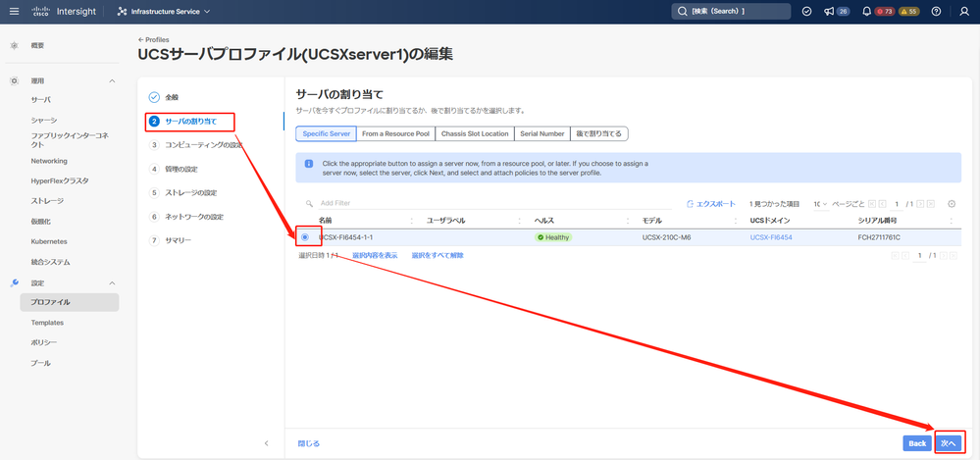Viewport: 980px width, 460px height.
Task: Open プロファイル in the sidebar
Action: point(70,302)
